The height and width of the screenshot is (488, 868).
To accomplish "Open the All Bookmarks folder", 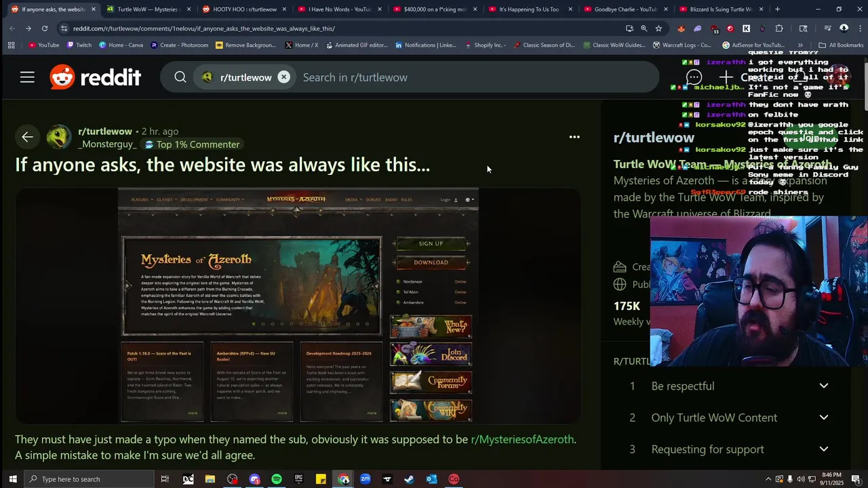I will [x=841, y=45].
